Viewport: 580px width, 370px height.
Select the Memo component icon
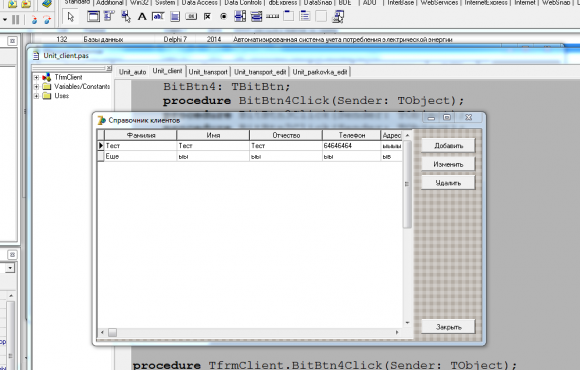coord(175,17)
